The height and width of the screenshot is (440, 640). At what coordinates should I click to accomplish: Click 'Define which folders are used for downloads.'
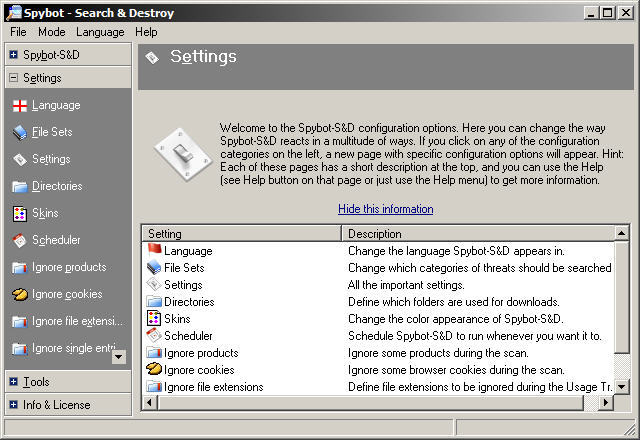[453, 302]
